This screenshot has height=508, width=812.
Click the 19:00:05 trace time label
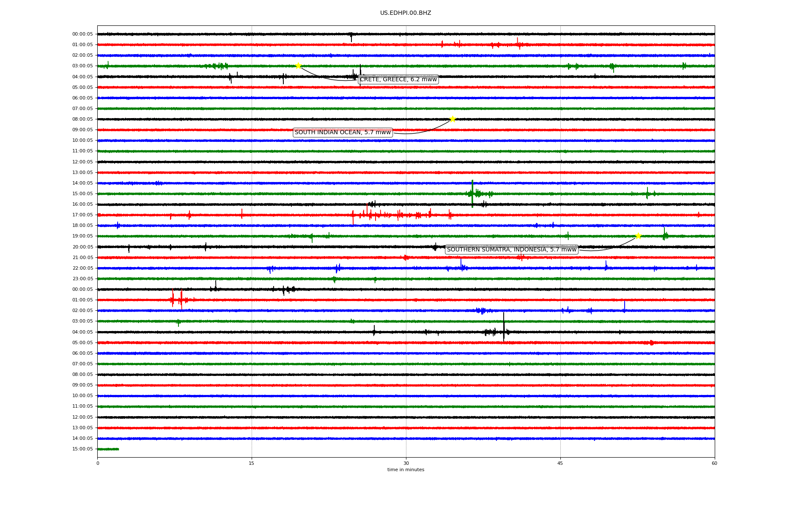click(x=82, y=236)
